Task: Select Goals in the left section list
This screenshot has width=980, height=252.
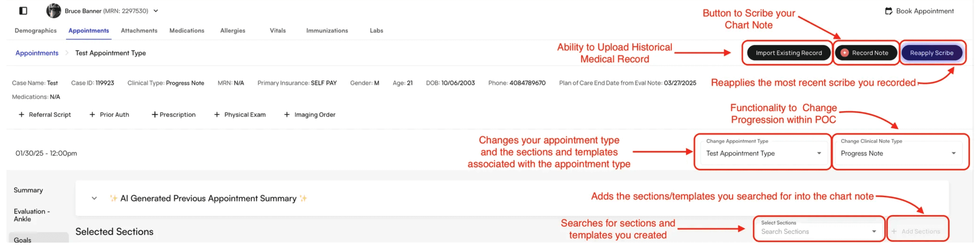Action: pos(22,240)
